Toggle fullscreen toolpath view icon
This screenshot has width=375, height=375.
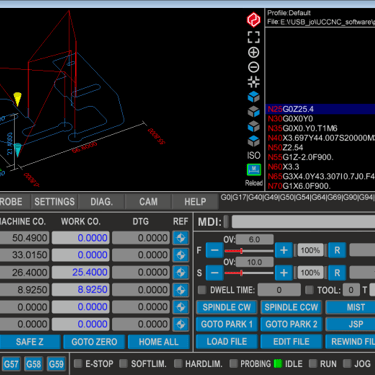click(x=254, y=37)
